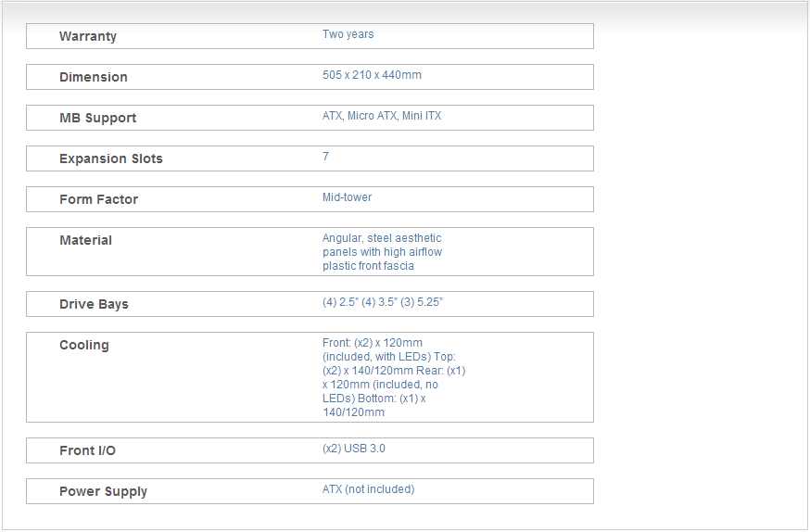Select the (x2) USB 3.0 value
Image resolution: width=810 pixels, height=532 pixels.
[353, 449]
